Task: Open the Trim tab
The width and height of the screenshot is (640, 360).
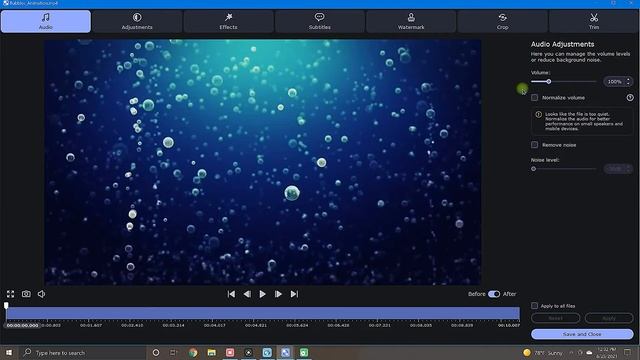Action: (594, 21)
